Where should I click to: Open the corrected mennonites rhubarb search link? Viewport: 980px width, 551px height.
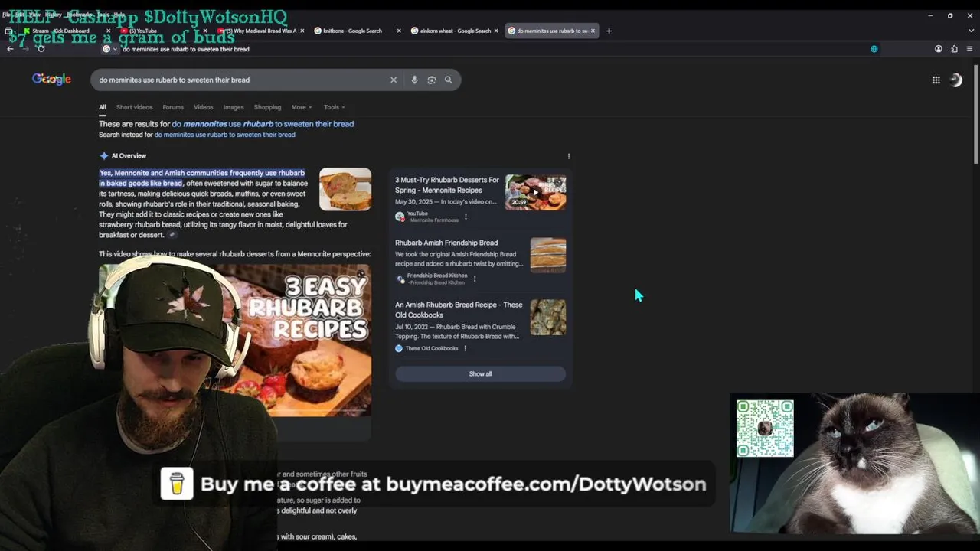click(x=263, y=124)
